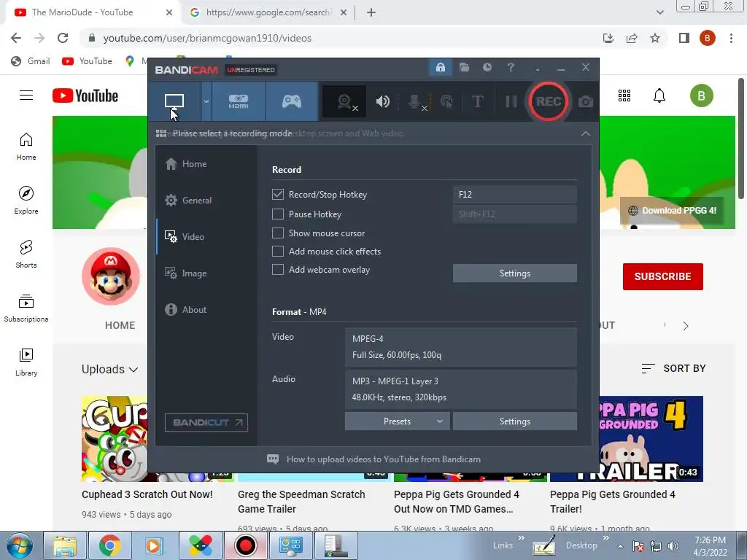The width and height of the screenshot is (747, 560).
Task: Open the Bandicam output folder icon
Action: (x=464, y=68)
